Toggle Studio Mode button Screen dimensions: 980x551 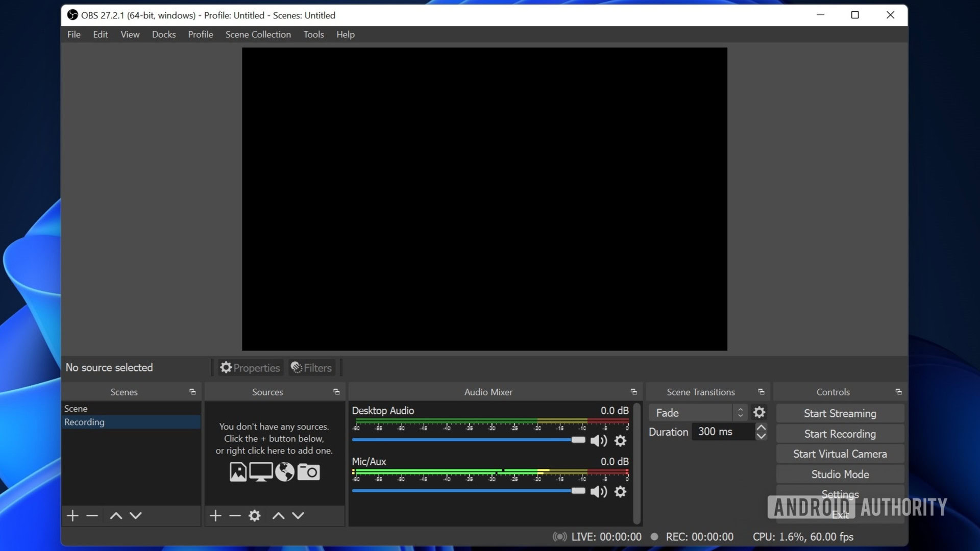click(840, 474)
